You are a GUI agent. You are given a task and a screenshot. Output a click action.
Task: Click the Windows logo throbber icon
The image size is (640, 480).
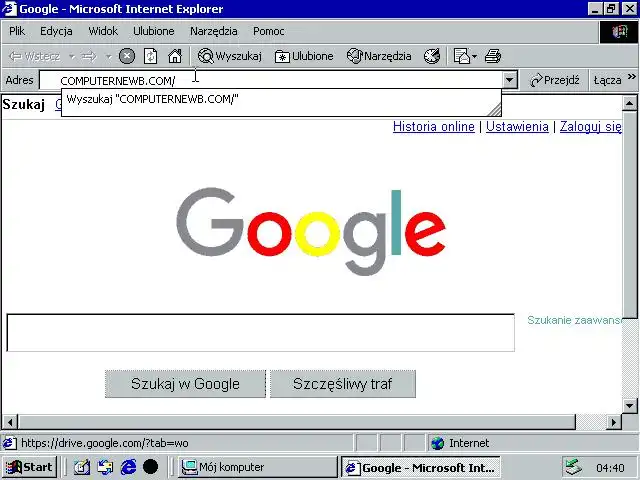click(619, 32)
